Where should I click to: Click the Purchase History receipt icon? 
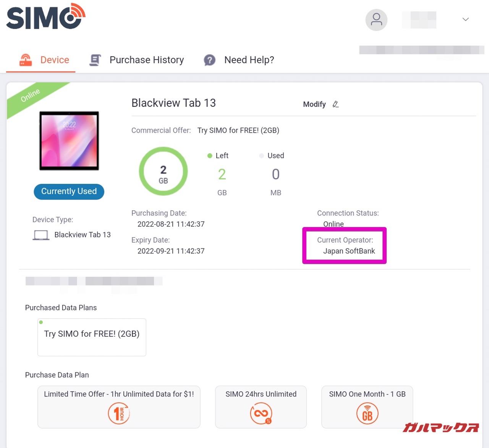tap(95, 60)
